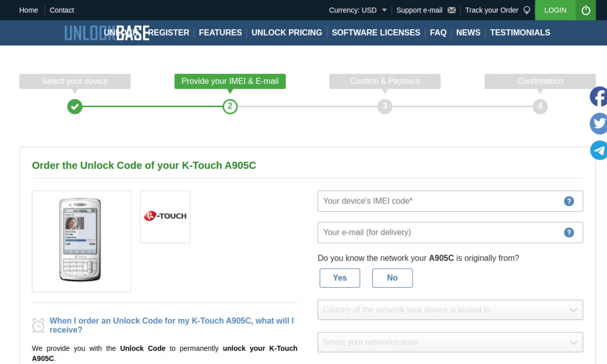Click the alarm clock icon beside the question

coord(38,326)
